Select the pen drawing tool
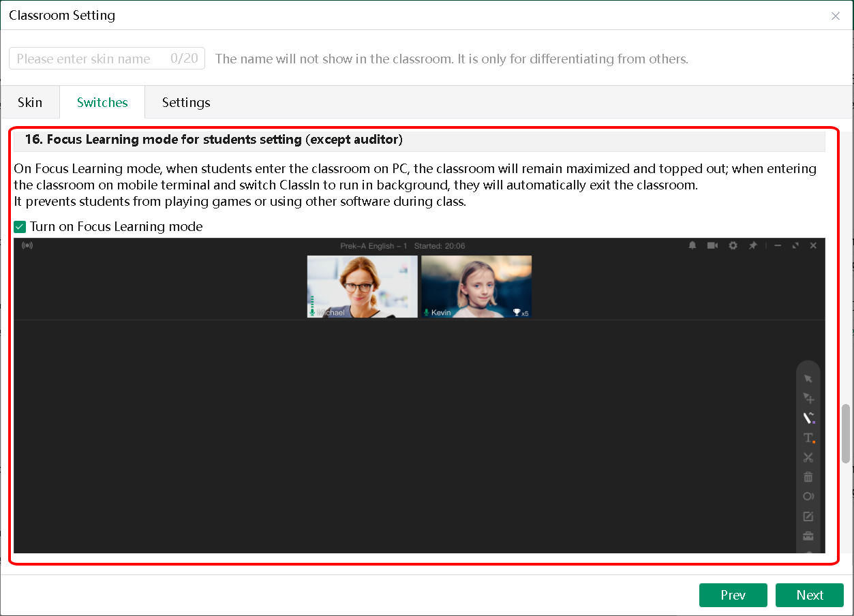Viewport: 854px width, 616px height. pyautogui.click(x=808, y=418)
